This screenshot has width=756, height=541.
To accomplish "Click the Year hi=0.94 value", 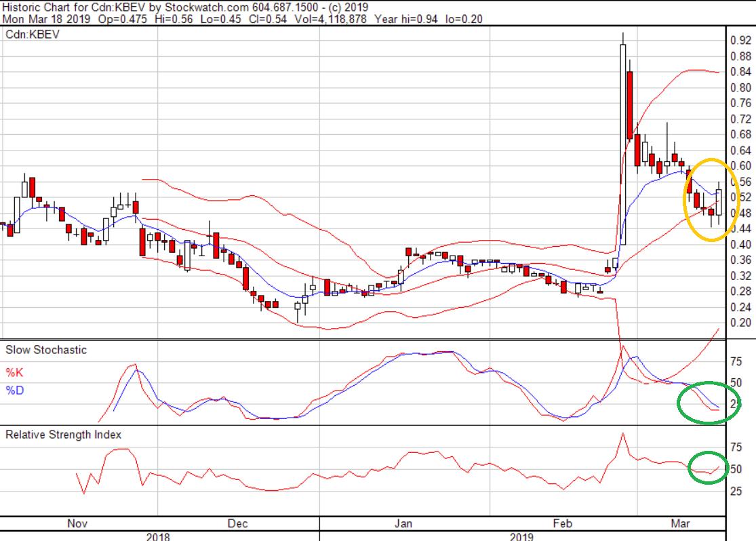I will 406,19.
